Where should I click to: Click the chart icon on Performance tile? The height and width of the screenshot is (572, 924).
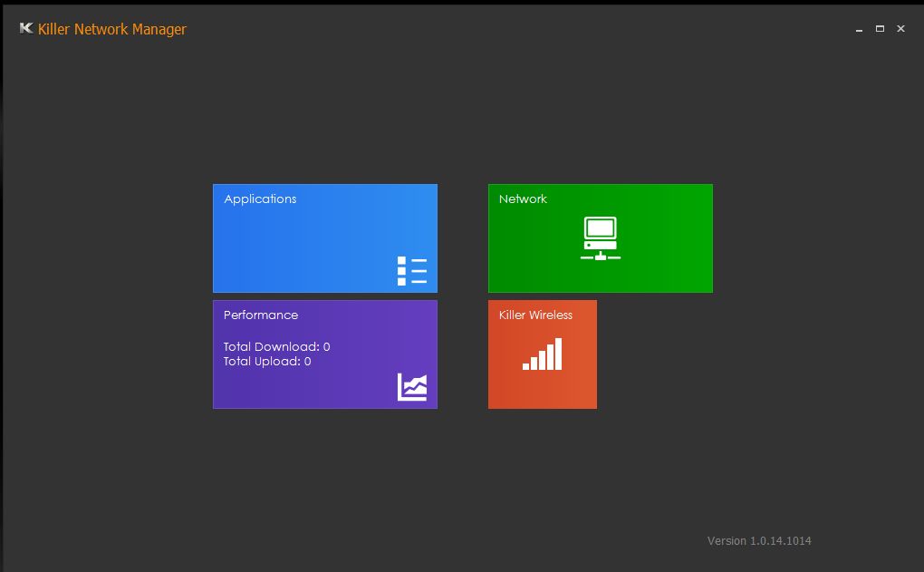click(x=412, y=387)
